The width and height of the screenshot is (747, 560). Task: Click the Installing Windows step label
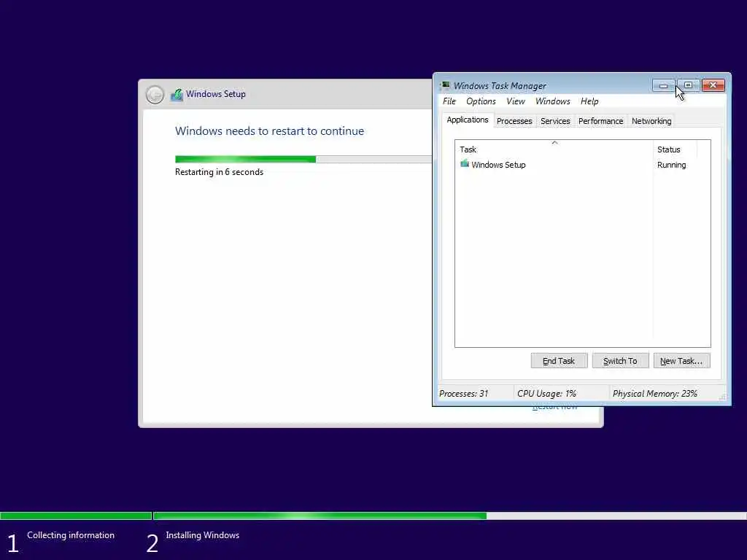coord(203,535)
